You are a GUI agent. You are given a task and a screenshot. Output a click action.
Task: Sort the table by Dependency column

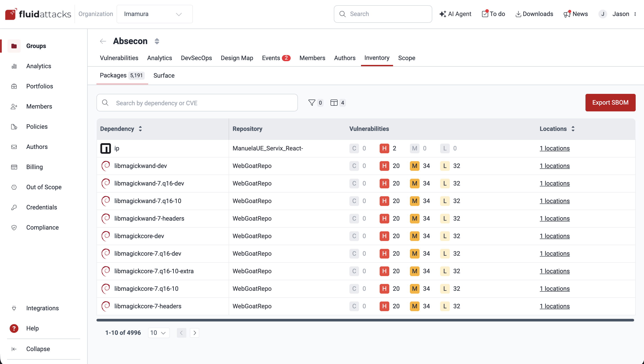tap(140, 129)
